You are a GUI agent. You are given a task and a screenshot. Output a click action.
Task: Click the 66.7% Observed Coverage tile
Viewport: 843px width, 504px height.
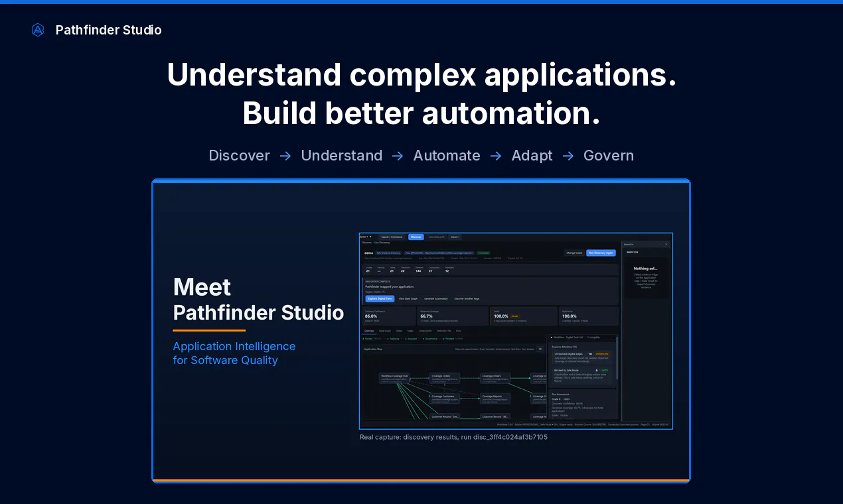[x=452, y=316]
